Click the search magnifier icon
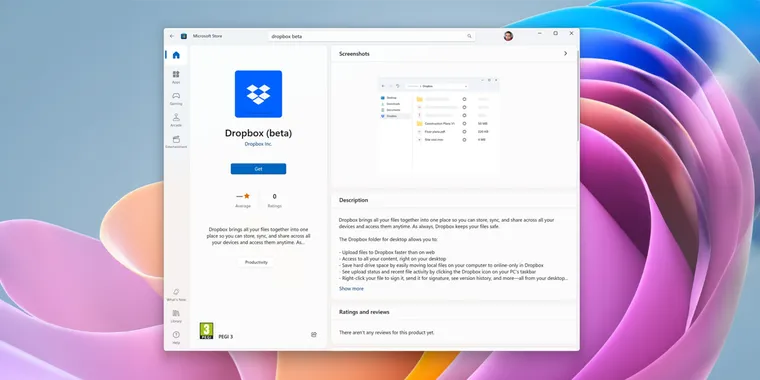This screenshot has height=380, width=760. 469,36
